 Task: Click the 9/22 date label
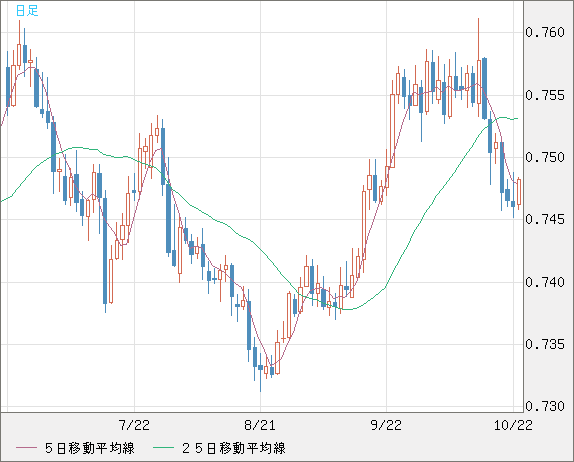coord(386,425)
